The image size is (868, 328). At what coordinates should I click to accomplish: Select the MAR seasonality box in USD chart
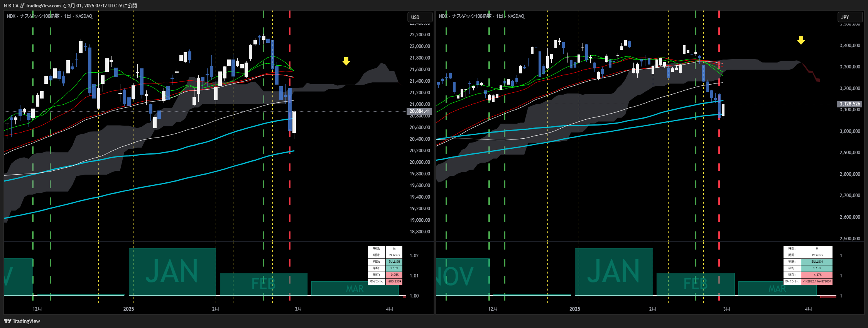tap(355, 288)
